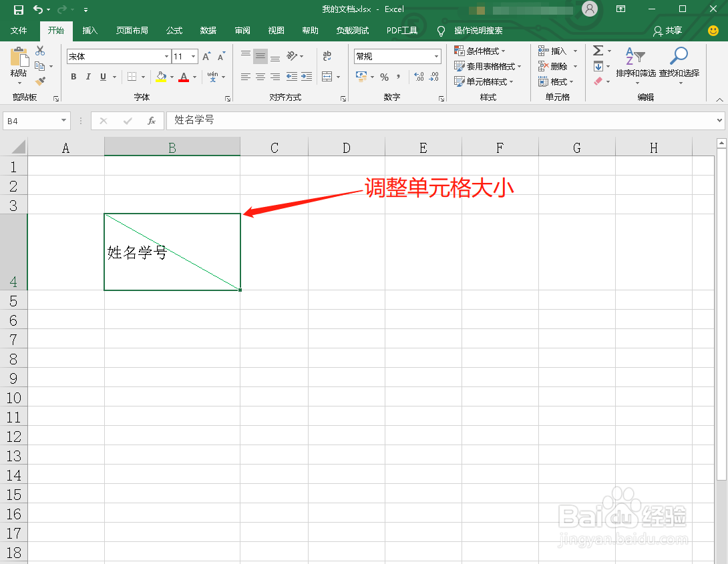Collapse the ribbon with the chevron
The width and height of the screenshot is (728, 564).
pos(719,99)
